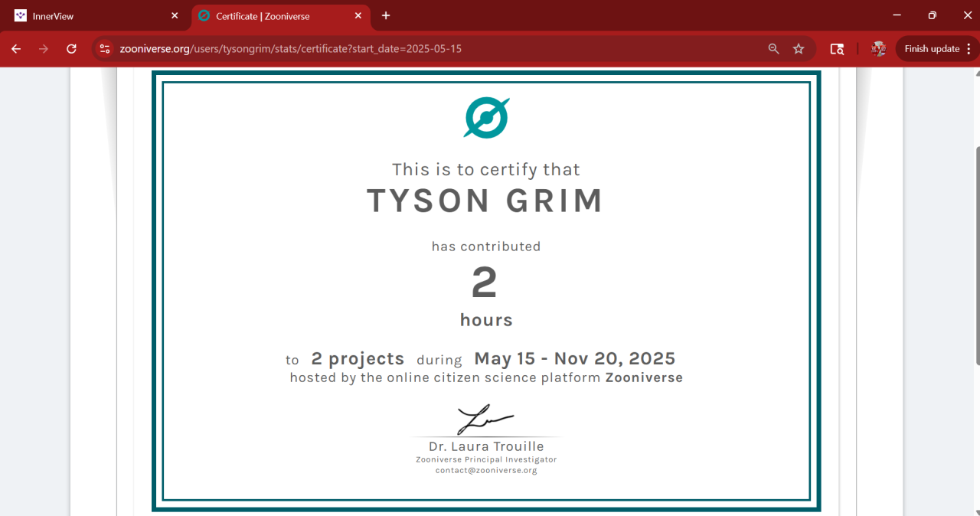
Task: Open site information icon in address bar
Action: point(106,49)
